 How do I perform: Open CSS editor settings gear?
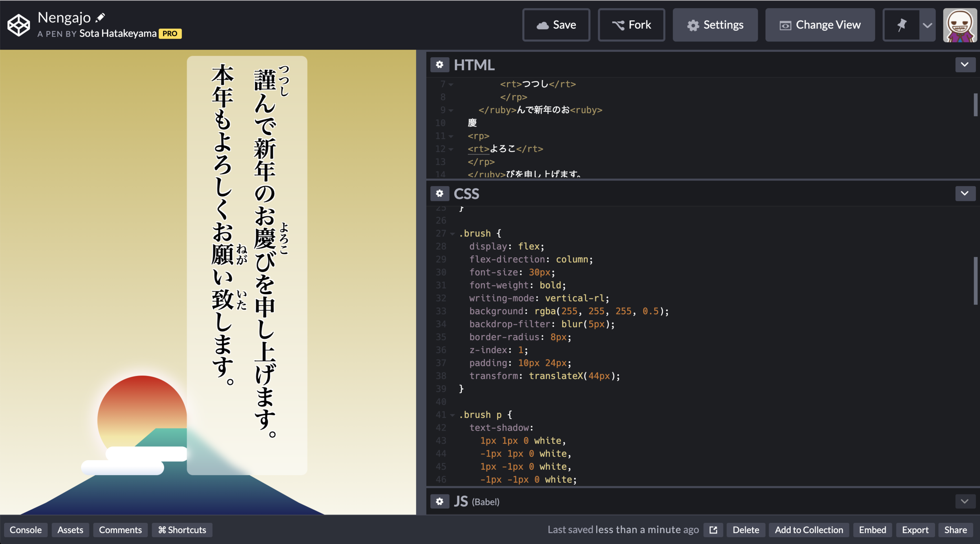(x=439, y=193)
